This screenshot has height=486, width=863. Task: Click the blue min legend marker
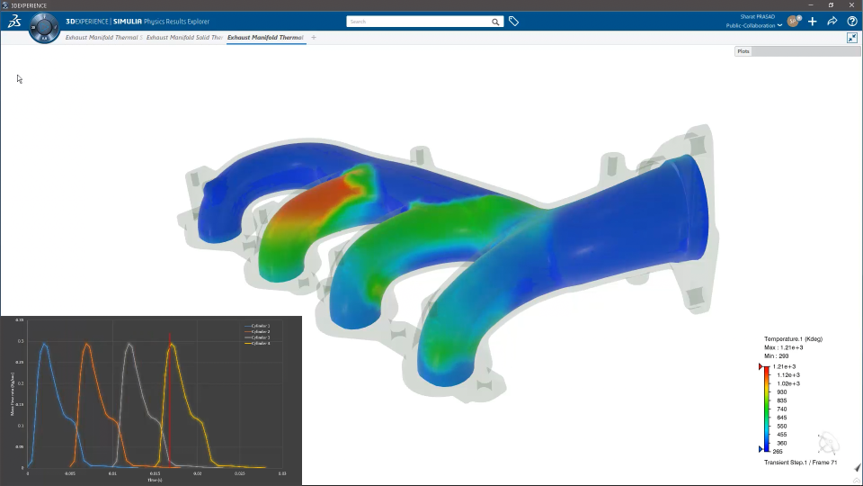click(x=760, y=450)
